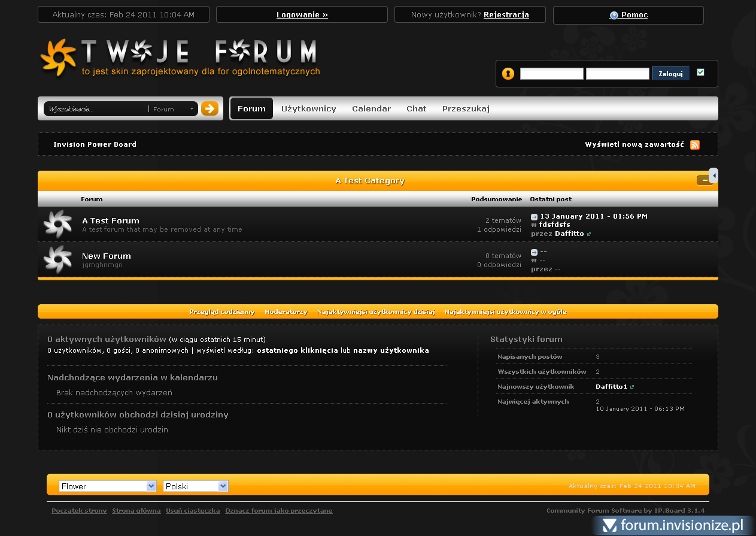Open A Test Forum title link

pyautogui.click(x=111, y=220)
